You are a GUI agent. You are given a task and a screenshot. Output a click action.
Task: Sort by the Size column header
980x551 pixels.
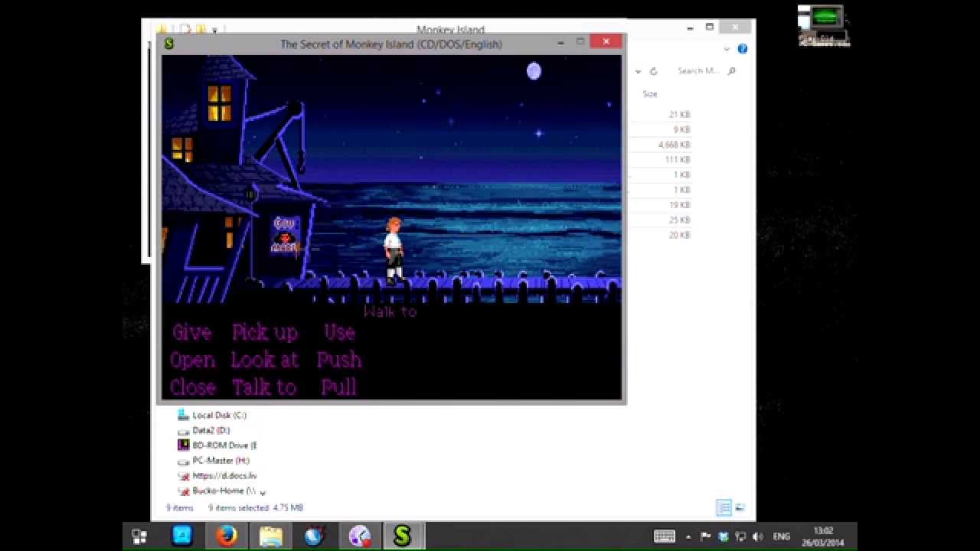[650, 94]
